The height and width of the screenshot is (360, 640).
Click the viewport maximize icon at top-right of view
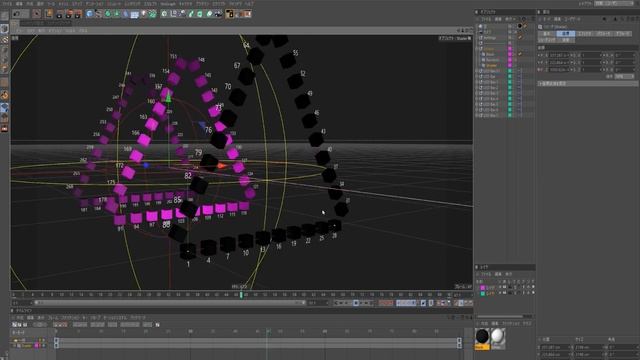471,30
